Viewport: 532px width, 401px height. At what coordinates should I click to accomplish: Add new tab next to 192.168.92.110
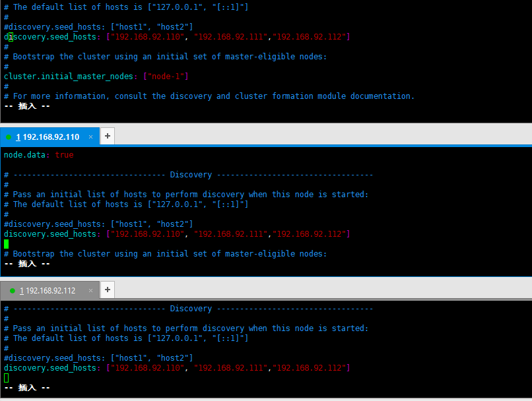pos(108,136)
